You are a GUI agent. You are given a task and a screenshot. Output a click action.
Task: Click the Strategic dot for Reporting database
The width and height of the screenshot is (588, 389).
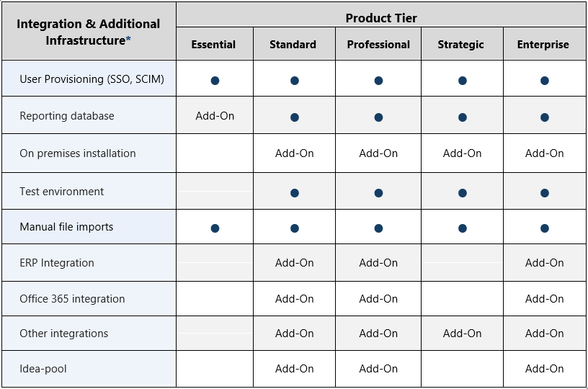462,117
